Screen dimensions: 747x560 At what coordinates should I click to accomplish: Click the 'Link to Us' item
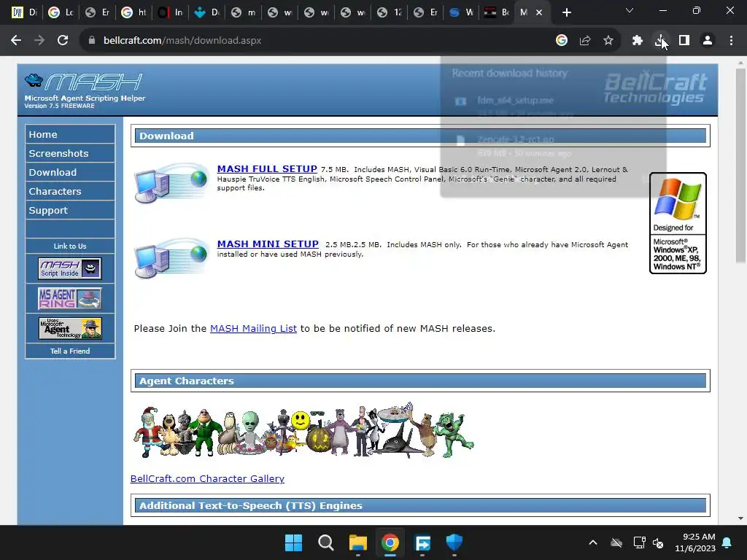click(70, 246)
